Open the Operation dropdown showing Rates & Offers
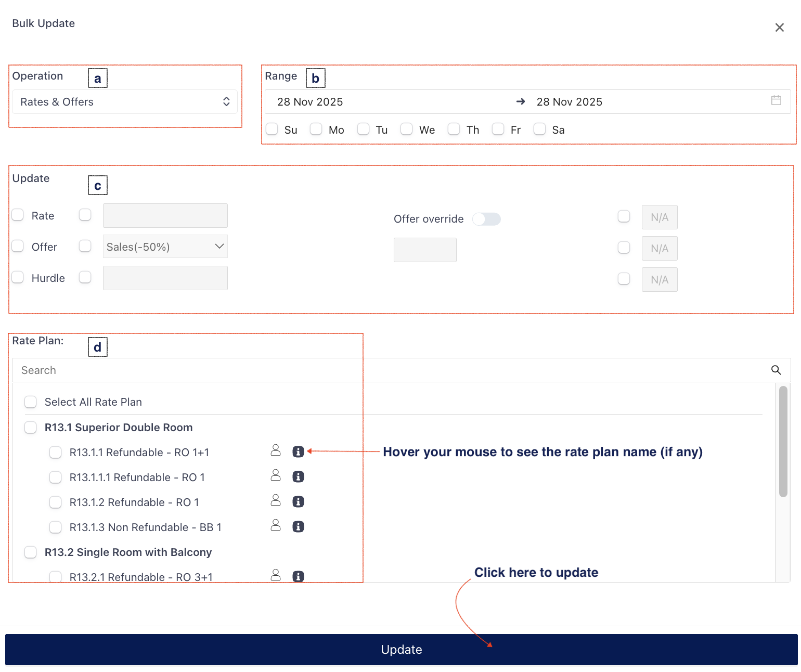The image size is (801, 672). (125, 102)
